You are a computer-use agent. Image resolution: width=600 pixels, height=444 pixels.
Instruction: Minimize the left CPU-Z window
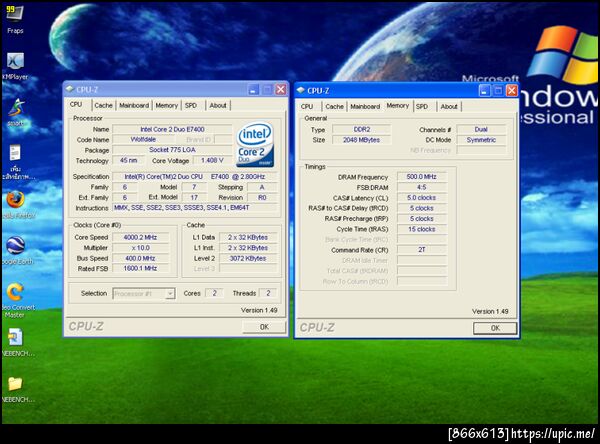[x=253, y=90]
